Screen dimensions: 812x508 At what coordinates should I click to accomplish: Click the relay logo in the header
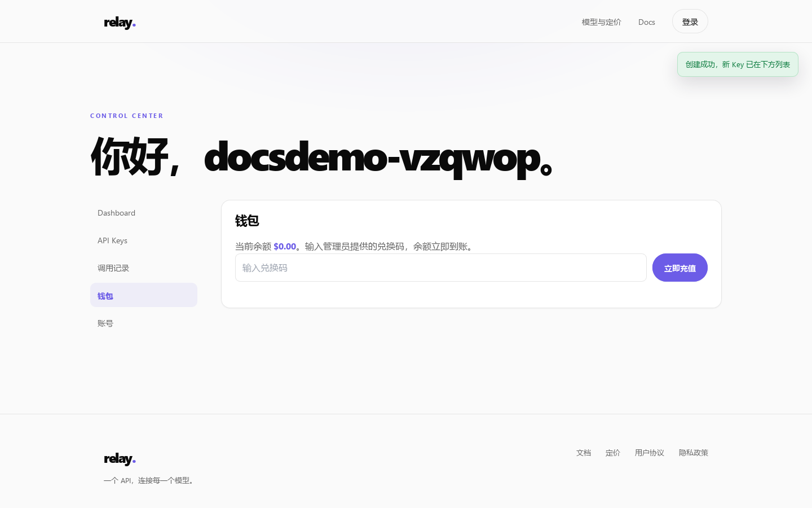point(120,23)
